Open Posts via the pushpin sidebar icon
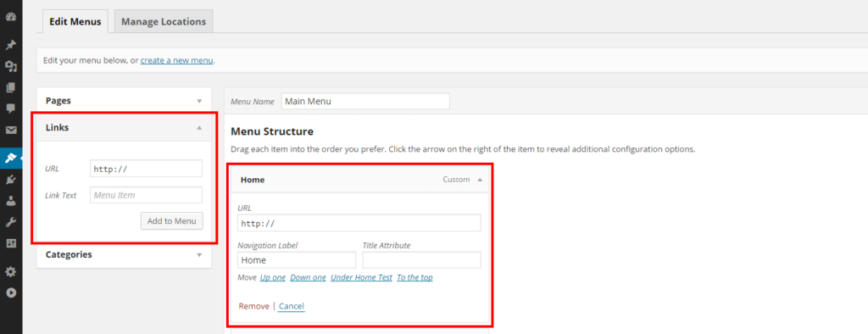The height and width of the screenshot is (334, 868). tap(11, 45)
